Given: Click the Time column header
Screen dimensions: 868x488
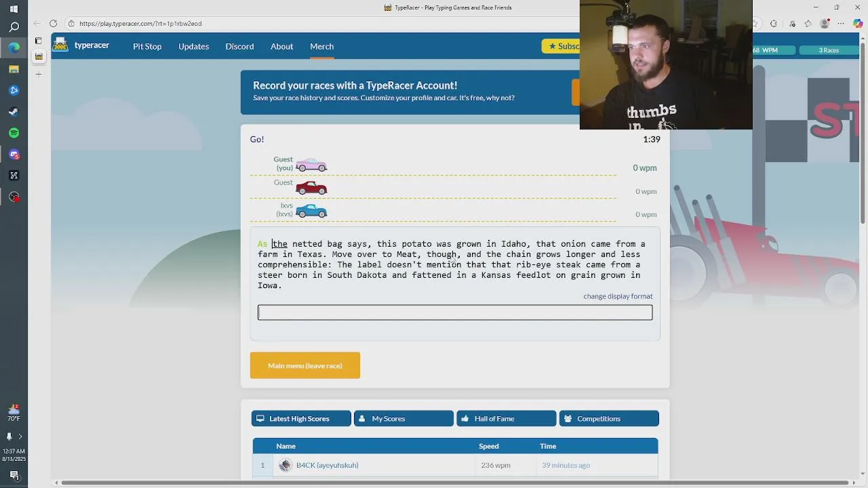Looking at the screenshot, I should [548, 447].
